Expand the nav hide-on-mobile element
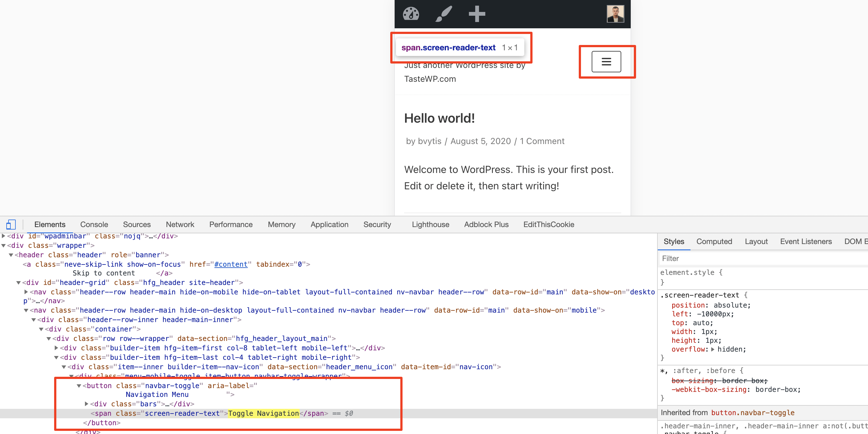Screen dimensions: 868x434 (x=26, y=292)
